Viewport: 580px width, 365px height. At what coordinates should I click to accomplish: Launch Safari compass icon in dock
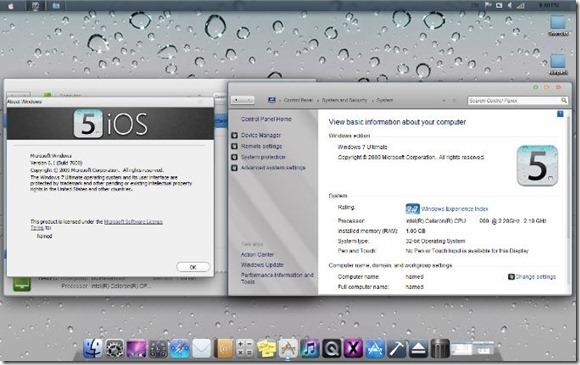tap(180, 349)
